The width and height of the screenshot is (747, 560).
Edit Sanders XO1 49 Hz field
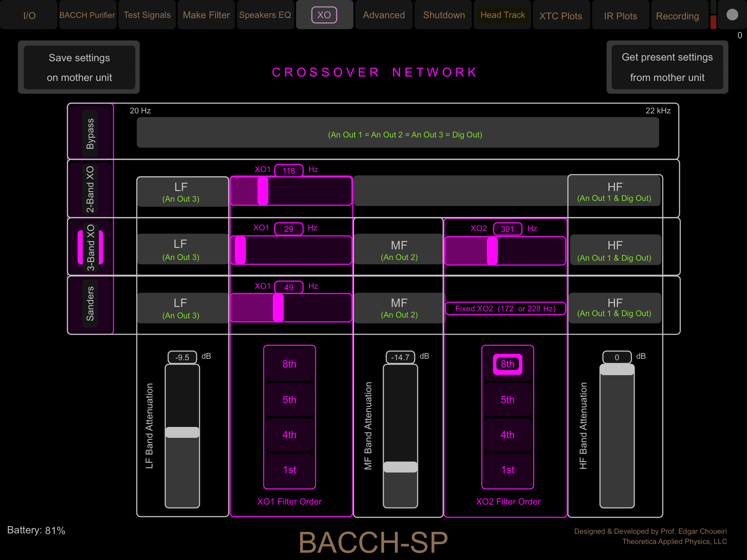(x=289, y=287)
